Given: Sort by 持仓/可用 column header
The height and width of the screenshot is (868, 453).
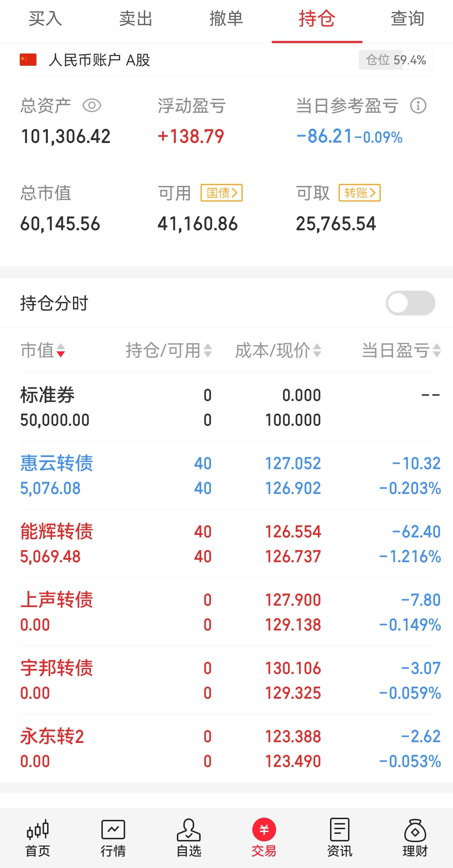Looking at the screenshot, I should coord(168,350).
